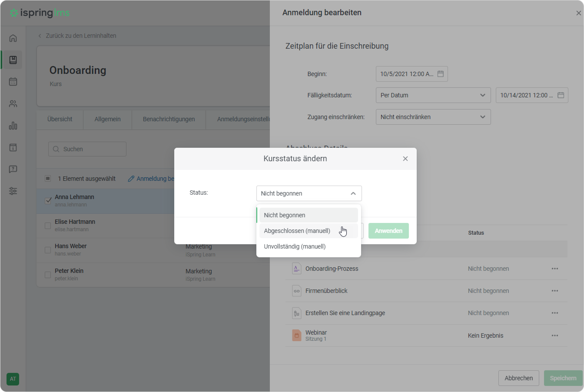Select Abgeschlossen (manuell) option
This screenshot has height=392, width=584.
pyautogui.click(x=297, y=231)
